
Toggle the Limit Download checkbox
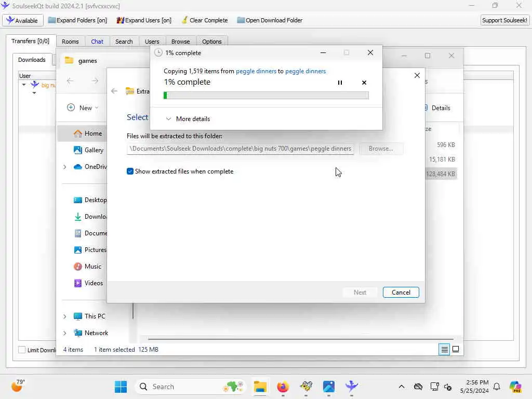[22, 350]
